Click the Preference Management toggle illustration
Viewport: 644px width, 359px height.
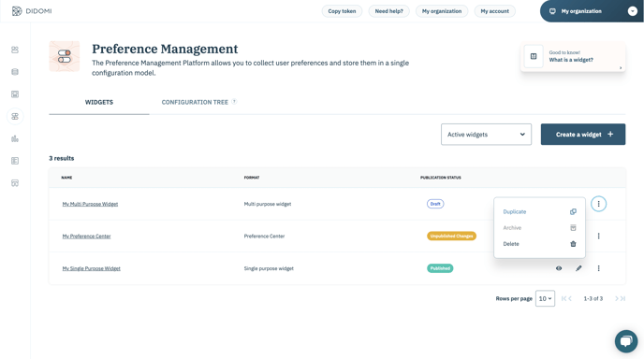(x=65, y=56)
